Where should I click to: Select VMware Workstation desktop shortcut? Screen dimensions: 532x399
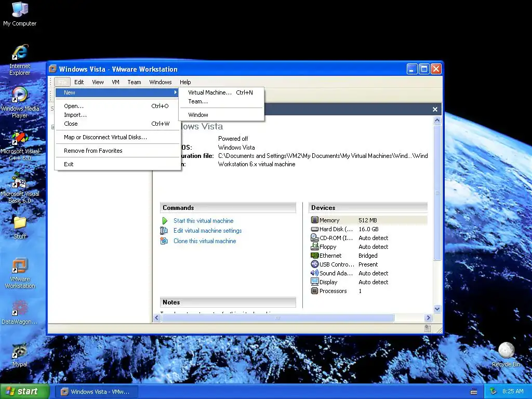pos(20,273)
